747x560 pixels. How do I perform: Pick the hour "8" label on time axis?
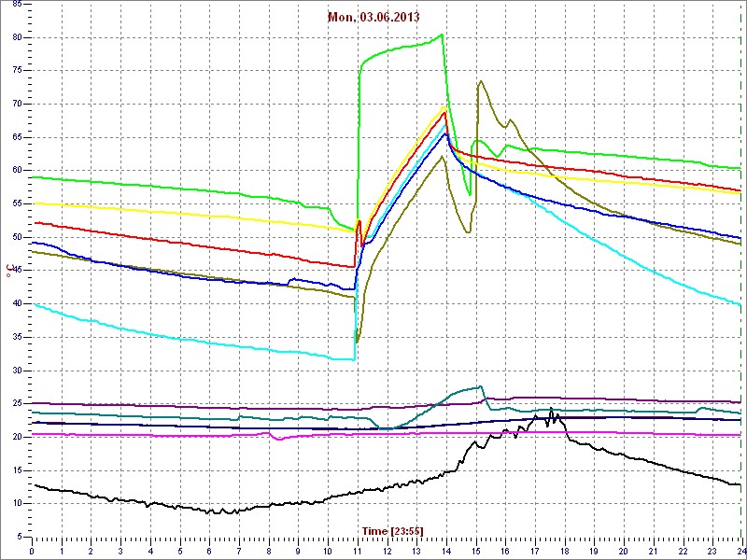point(269,551)
